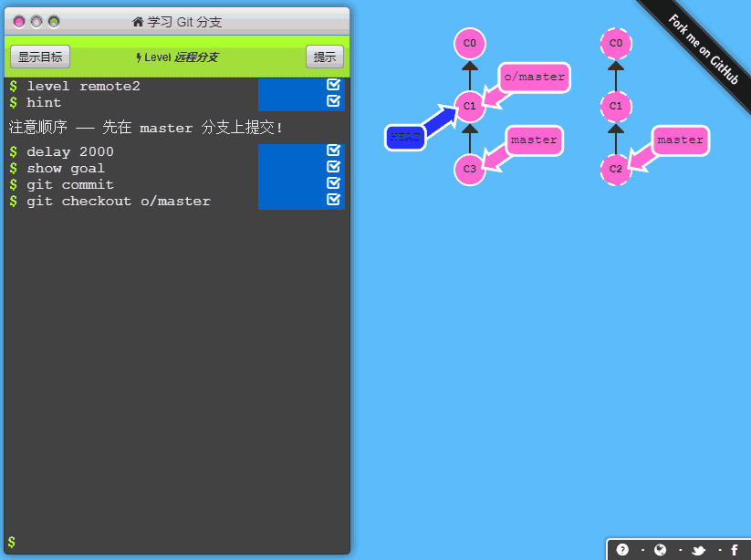Click the globe language icon

pos(661,549)
